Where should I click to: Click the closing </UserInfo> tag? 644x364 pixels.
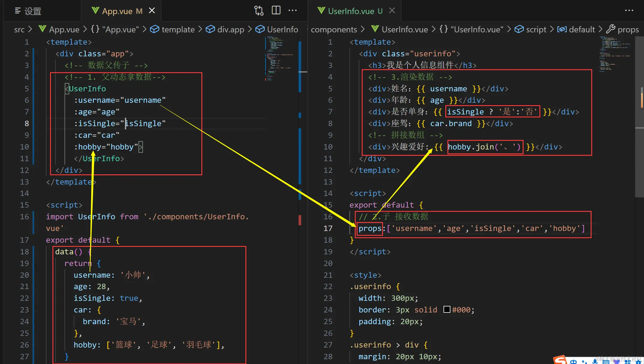pos(99,158)
